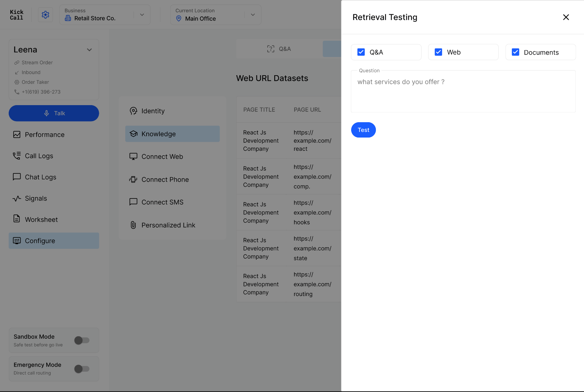Expand the Business dropdown chevron

[142, 15]
